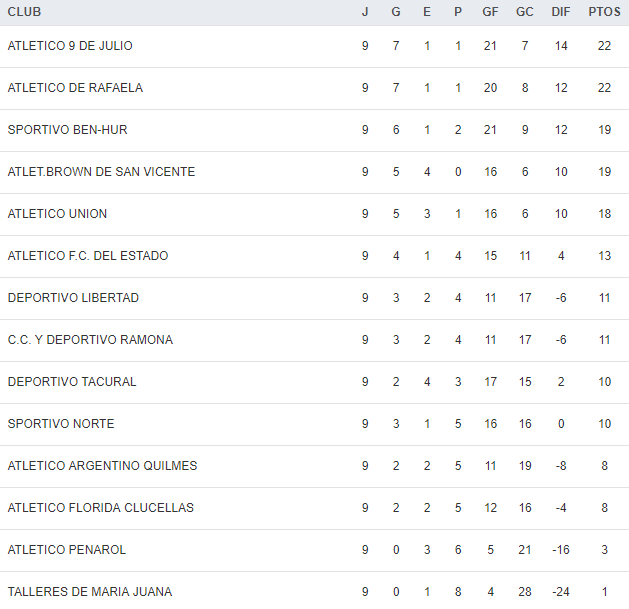Click the J matches-played column header
The width and height of the screenshot is (629, 609).
[x=365, y=12]
